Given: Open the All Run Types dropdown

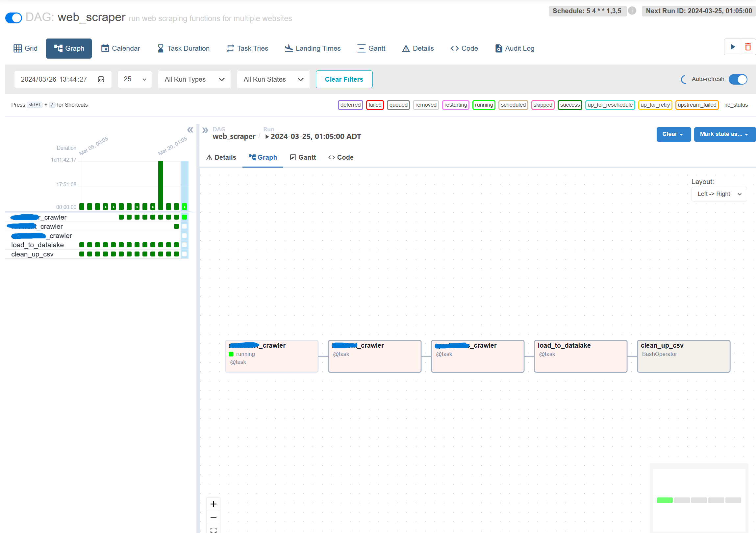Looking at the screenshot, I should point(194,79).
